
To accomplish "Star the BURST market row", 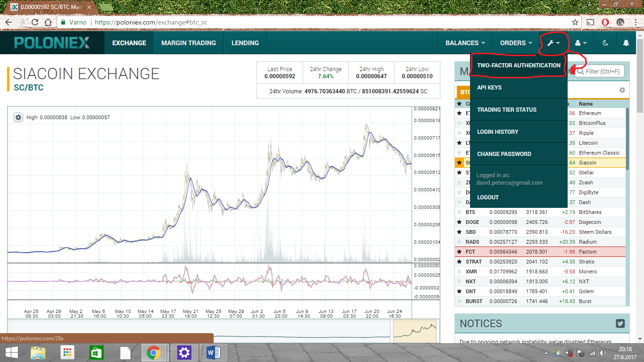I will (459, 301).
